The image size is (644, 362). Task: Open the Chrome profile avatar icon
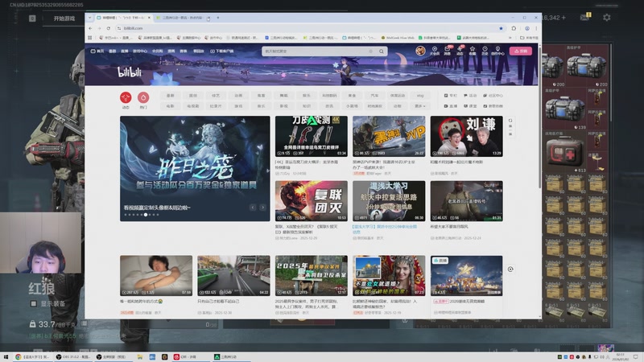pos(527,28)
